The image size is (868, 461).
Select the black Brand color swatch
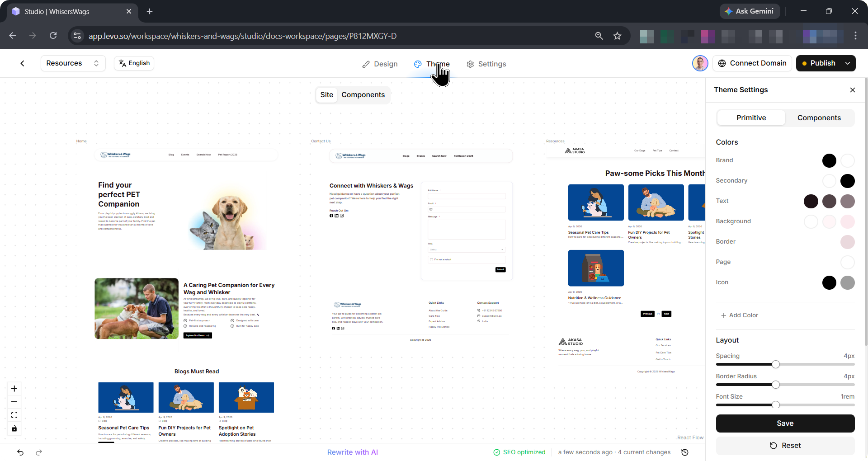click(829, 160)
